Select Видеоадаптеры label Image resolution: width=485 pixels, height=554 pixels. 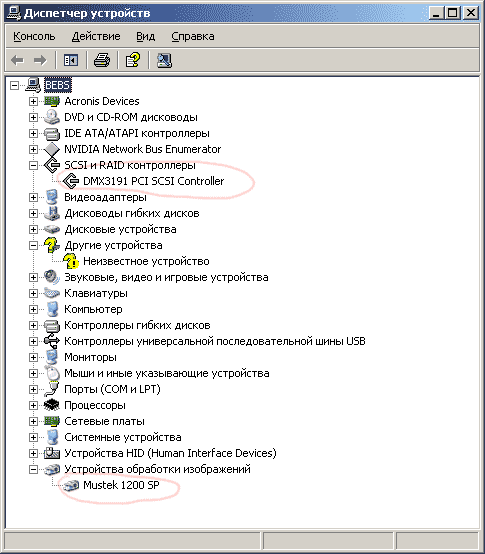point(105,197)
